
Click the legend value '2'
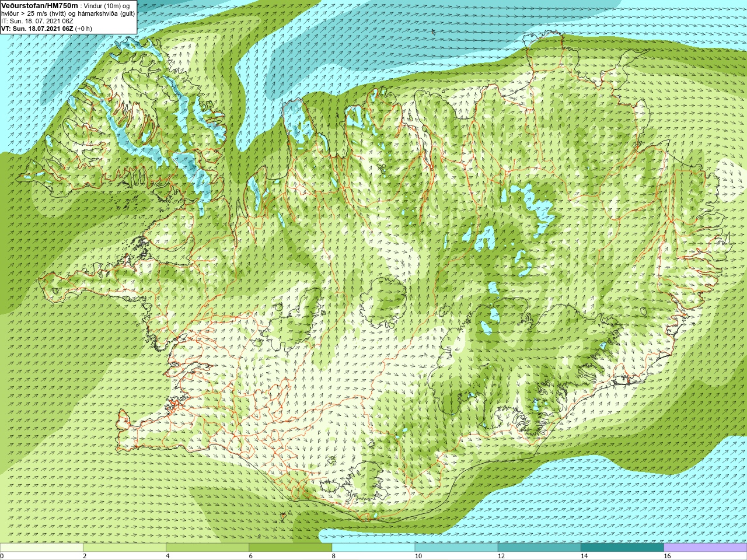(x=85, y=556)
